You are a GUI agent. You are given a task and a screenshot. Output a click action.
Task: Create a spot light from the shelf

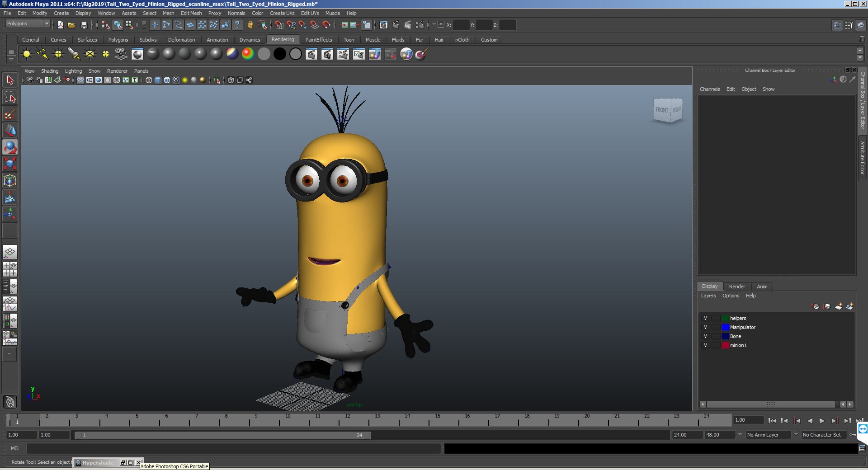[x=74, y=54]
